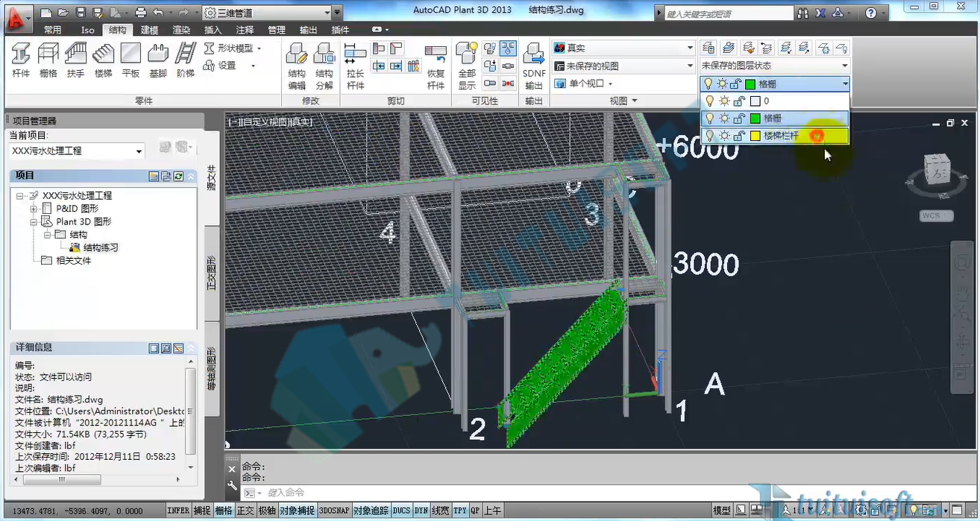
Task: Open the 管理 ribbon tab
Action: pos(277,30)
